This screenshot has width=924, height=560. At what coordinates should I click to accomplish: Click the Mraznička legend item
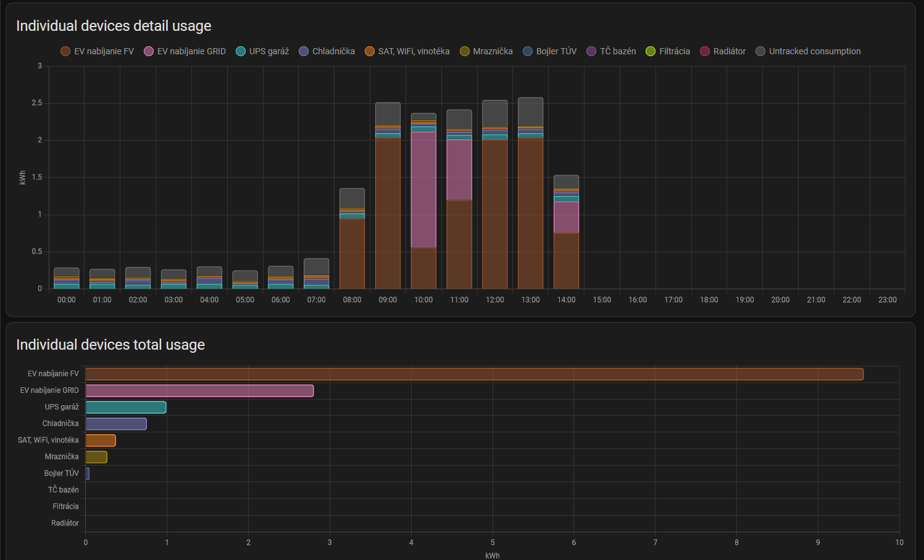(486, 51)
